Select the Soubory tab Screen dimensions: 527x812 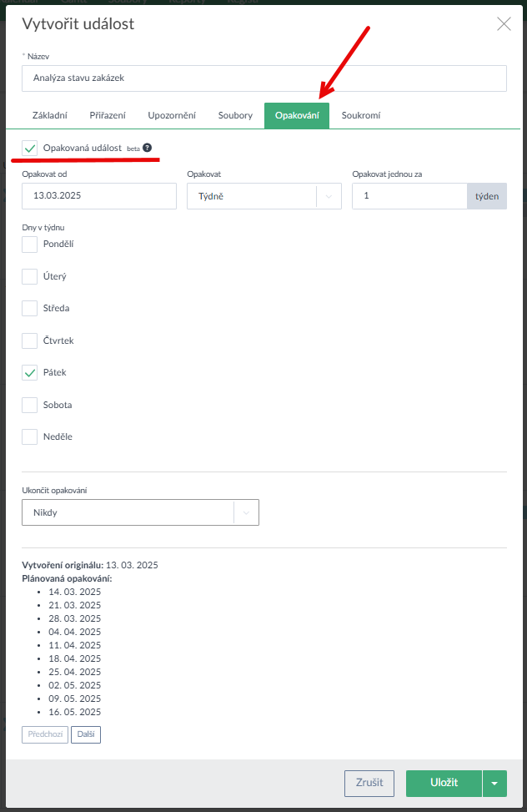point(235,116)
